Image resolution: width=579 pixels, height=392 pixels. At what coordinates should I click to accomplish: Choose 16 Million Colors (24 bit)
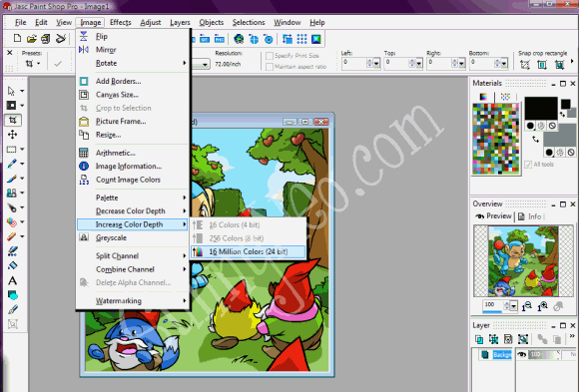click(x=249, y=251)
